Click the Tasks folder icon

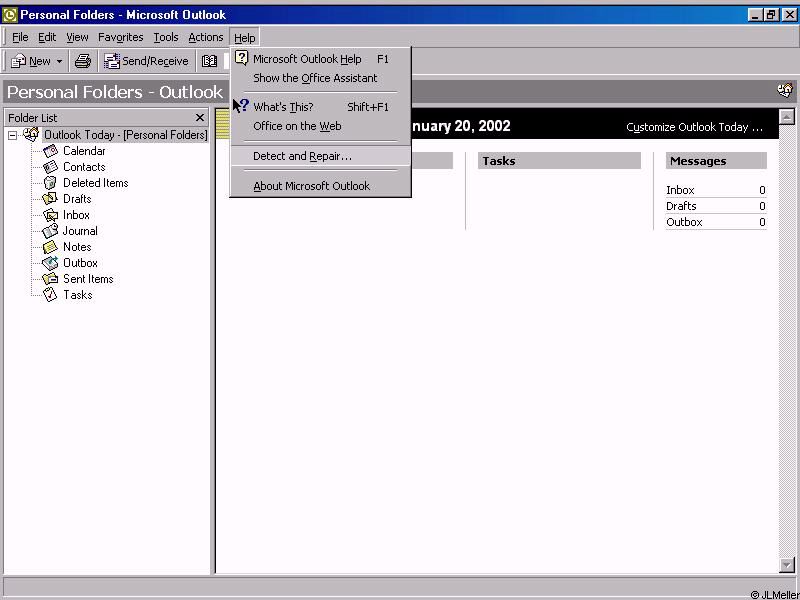pyautogui.click(x=50, y=294)
